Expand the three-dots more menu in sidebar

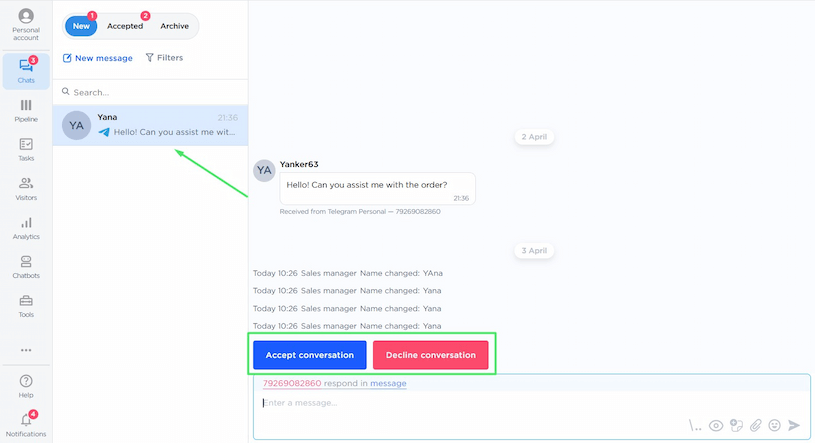pyautogui.click(x=26, y=350)
